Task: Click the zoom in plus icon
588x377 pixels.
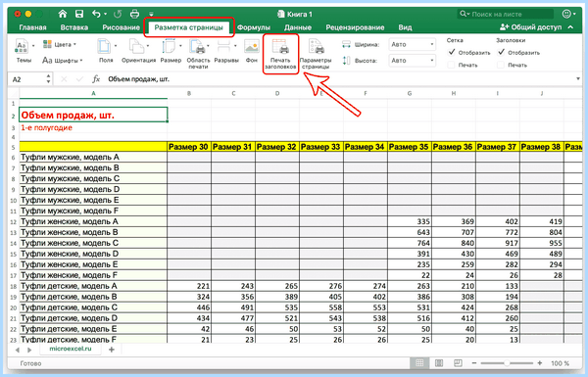Action: (x=540, y=363)
